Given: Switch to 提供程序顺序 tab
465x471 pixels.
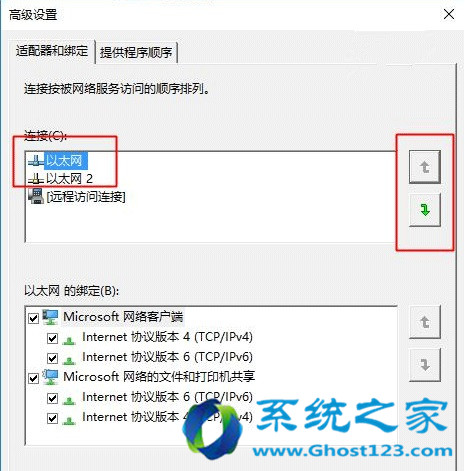Looking at the screenshot, I should tap(136, 52).
